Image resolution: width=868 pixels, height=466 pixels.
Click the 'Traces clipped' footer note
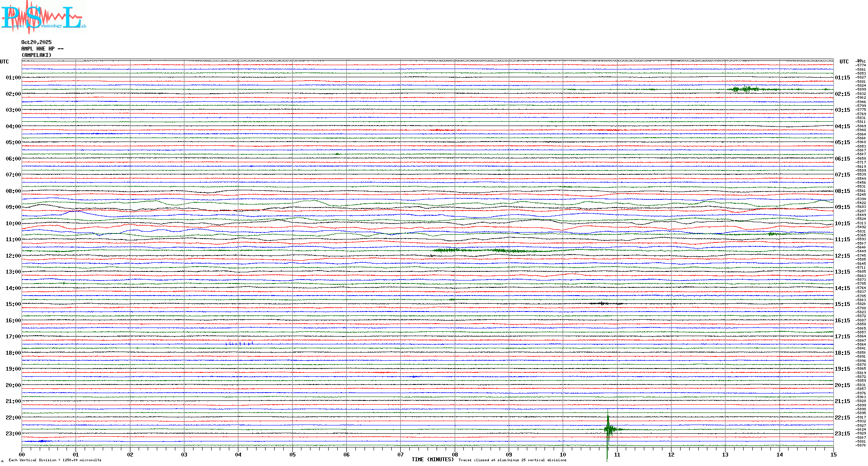[x=512, y=460]
